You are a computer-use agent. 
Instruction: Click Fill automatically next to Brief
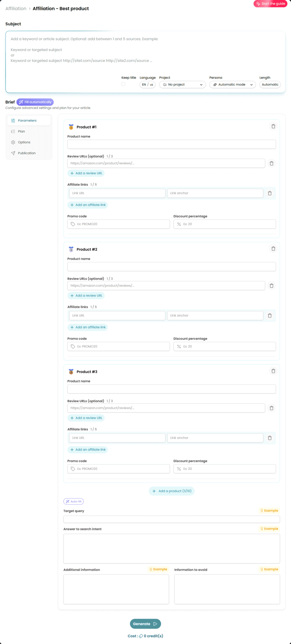35,102
